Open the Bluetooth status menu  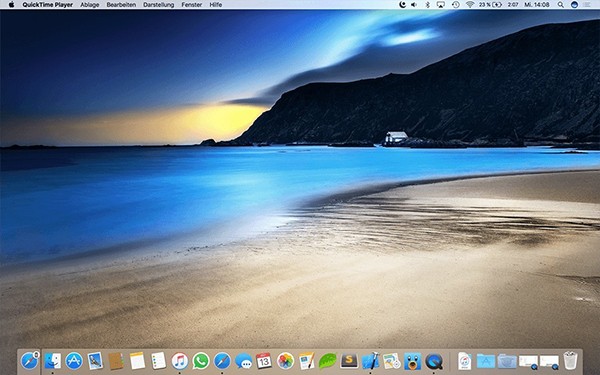(x=428, y=5)
